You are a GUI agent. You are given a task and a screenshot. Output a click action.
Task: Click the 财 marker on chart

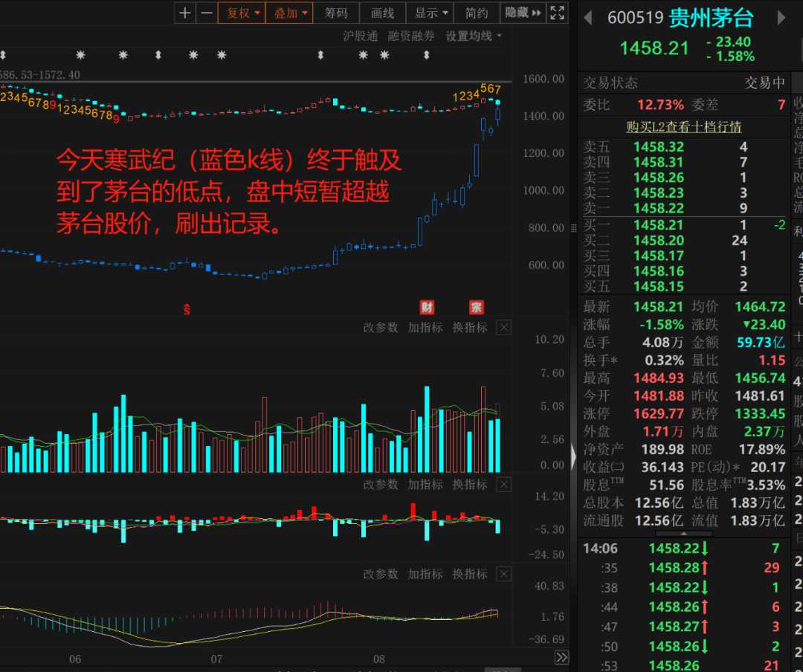pos(427,307)
